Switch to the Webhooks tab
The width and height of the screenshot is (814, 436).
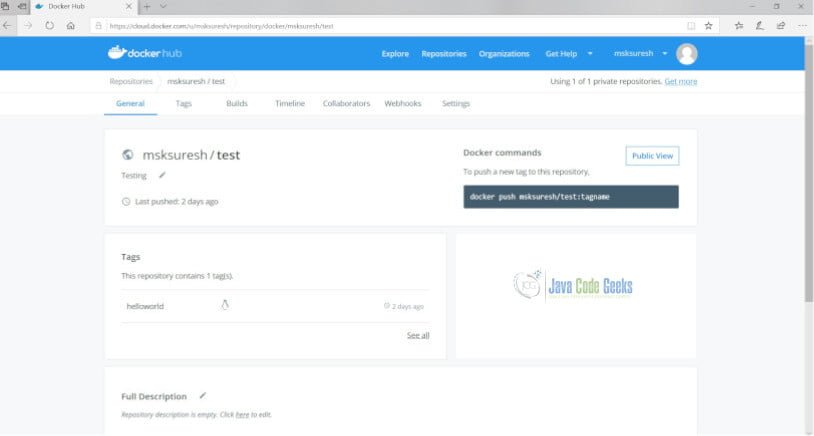point(403,103)
